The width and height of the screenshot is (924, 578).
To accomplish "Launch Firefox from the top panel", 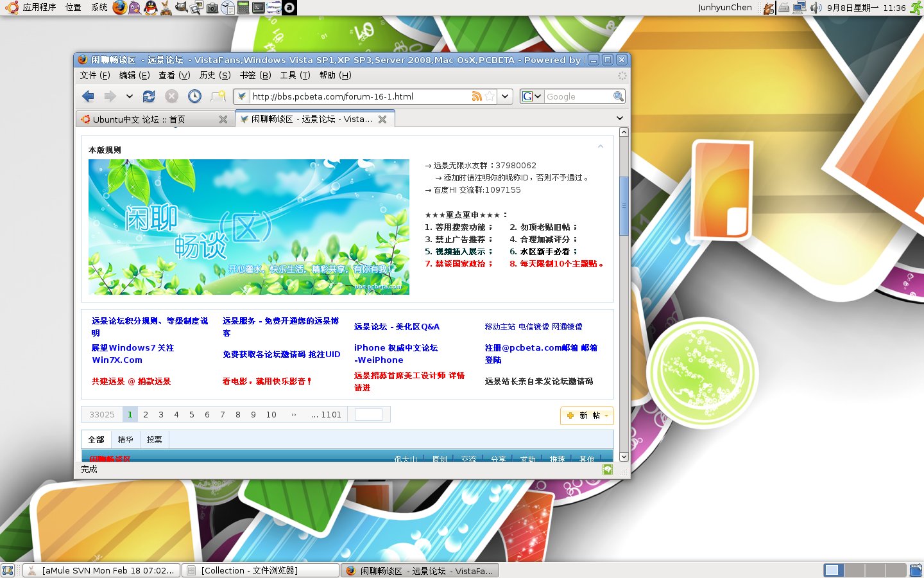I will 119,8.
